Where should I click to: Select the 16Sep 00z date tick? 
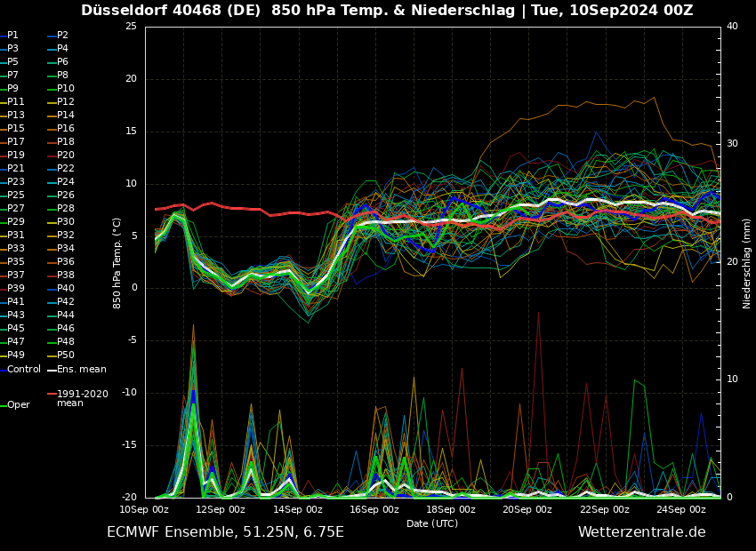(x=374, y=509)
